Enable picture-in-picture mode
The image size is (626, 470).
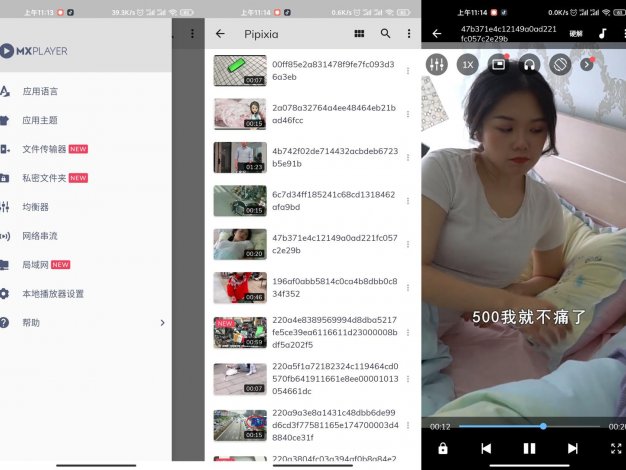[498, 64]
